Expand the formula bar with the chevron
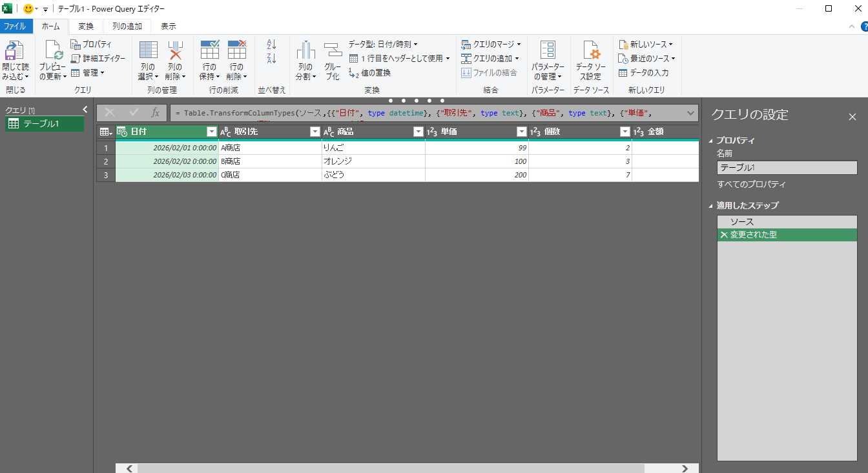The height and width of the screenshot is (473, 868). [x=690, y=113]
